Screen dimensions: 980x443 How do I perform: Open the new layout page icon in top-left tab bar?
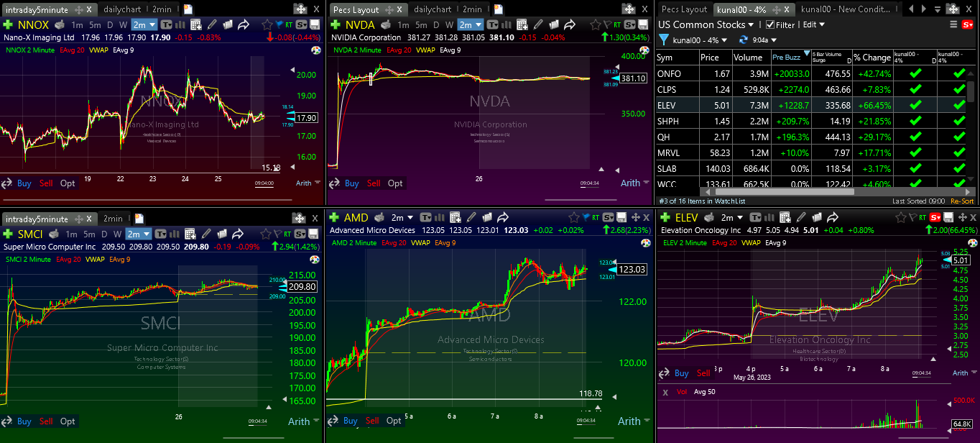pos(188,9)
